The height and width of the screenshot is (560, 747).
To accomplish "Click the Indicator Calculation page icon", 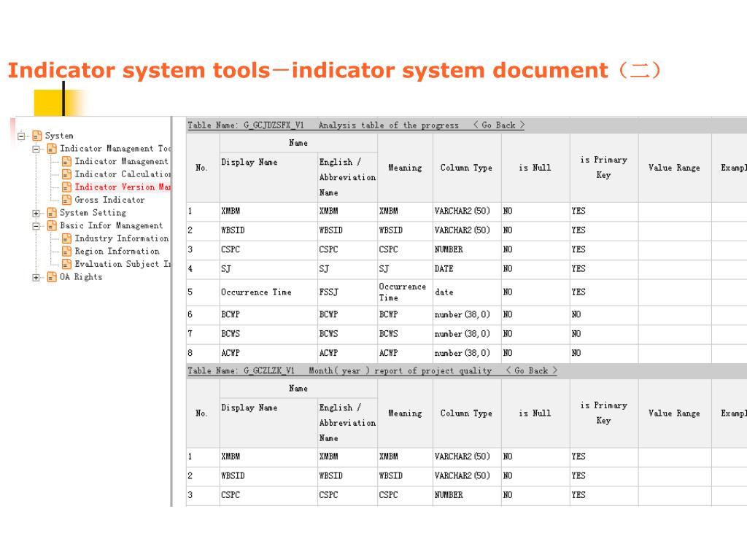I will pos(66,174).
